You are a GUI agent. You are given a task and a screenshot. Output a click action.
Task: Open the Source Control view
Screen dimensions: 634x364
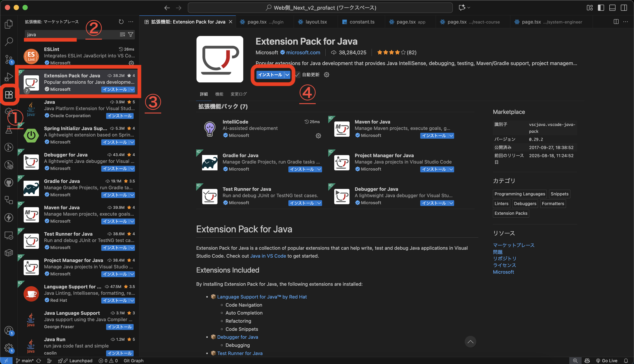click(9, 59)
